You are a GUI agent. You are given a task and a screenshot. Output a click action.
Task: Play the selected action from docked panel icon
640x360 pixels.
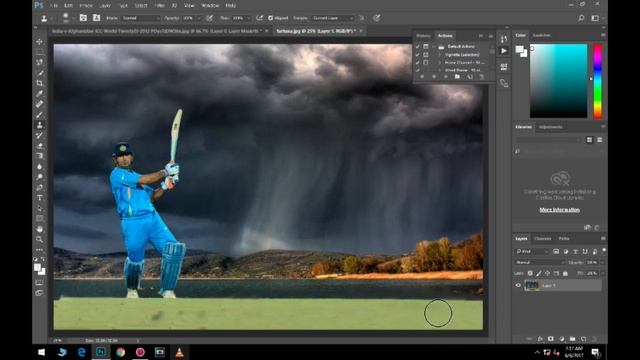tap(504, 51)
